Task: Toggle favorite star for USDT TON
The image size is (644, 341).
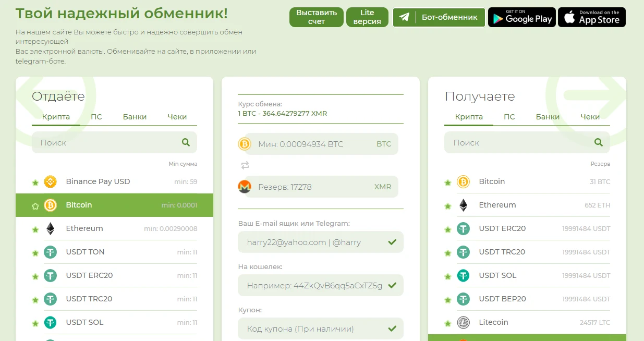Action: 35,253
